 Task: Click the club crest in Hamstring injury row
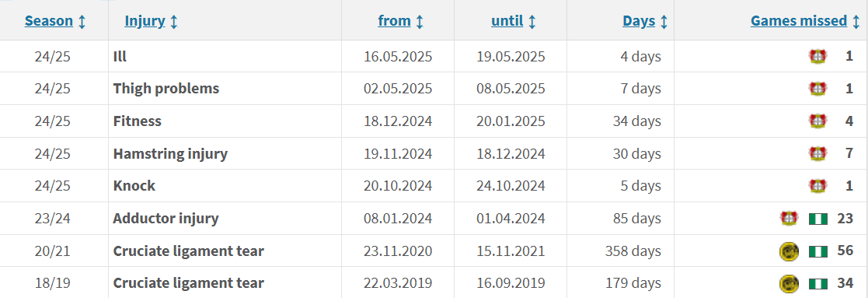click(x=817, y=153)
